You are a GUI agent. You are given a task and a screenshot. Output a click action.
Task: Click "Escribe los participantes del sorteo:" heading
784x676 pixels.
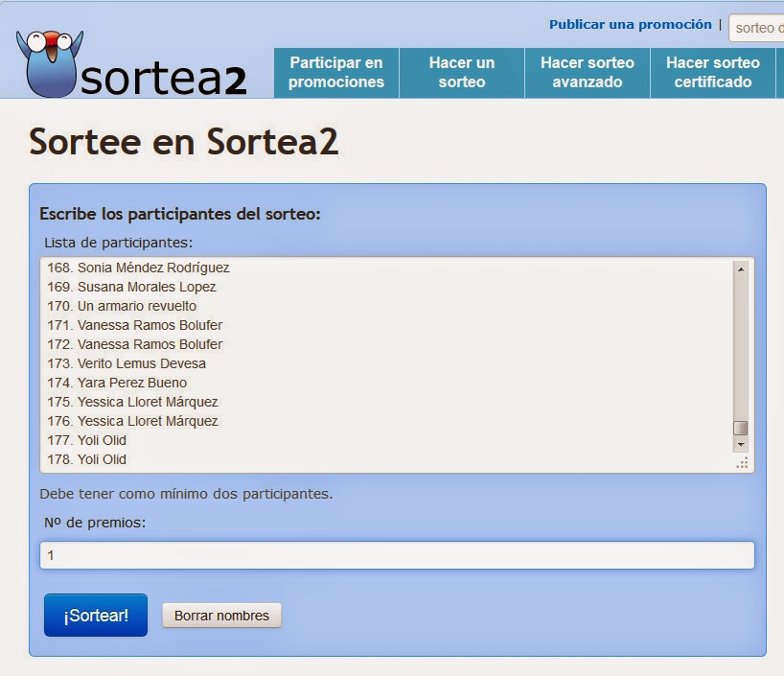(x=180, y=214)
